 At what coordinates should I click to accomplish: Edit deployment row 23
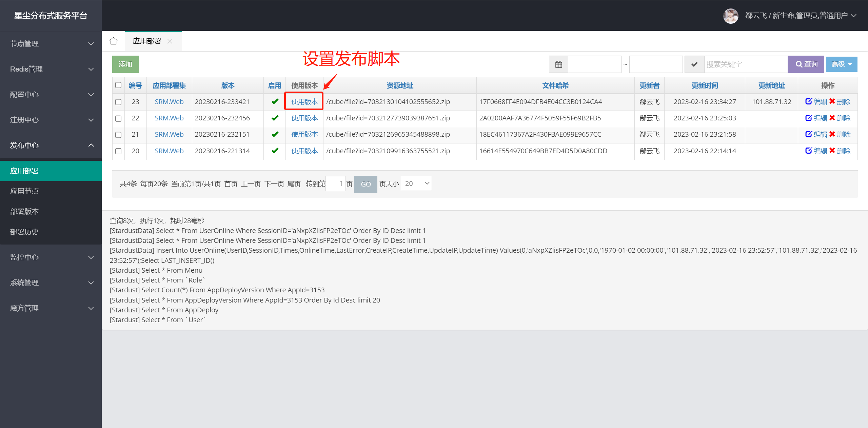click(x=816, y=102)
